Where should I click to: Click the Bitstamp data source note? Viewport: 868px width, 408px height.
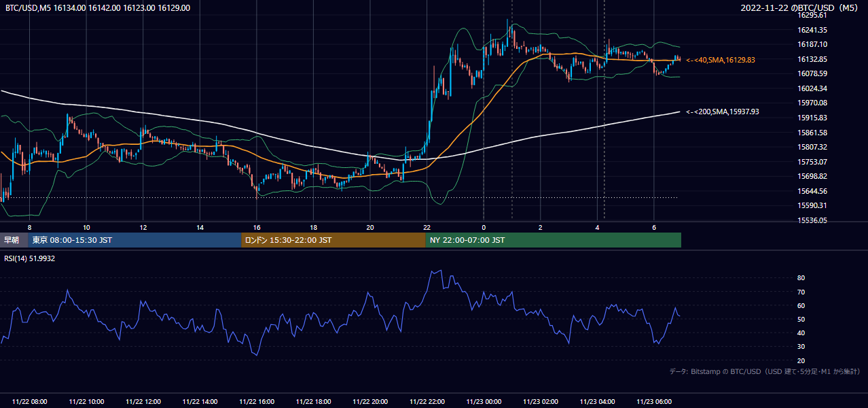click(x=765, y=371)
